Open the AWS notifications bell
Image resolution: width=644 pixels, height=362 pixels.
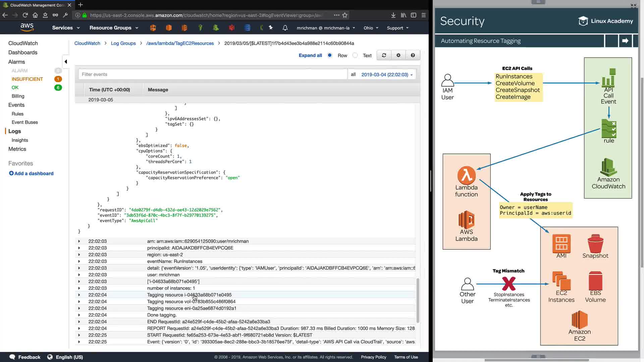285,28
